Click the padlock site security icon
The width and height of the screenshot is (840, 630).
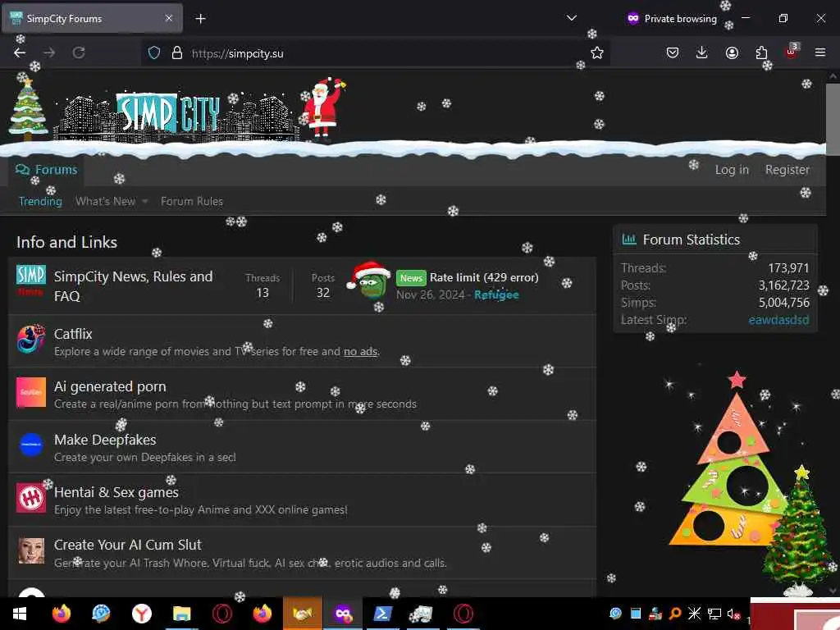click(x=177, y=53)
